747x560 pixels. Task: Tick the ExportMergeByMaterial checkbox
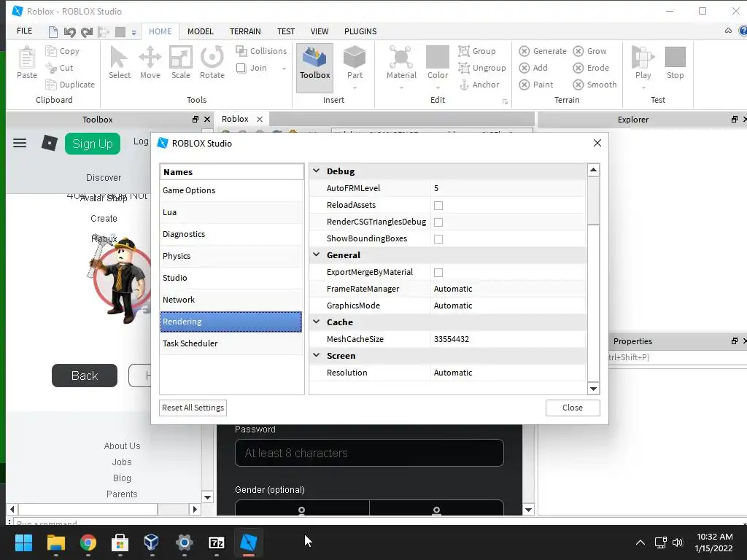438,273
